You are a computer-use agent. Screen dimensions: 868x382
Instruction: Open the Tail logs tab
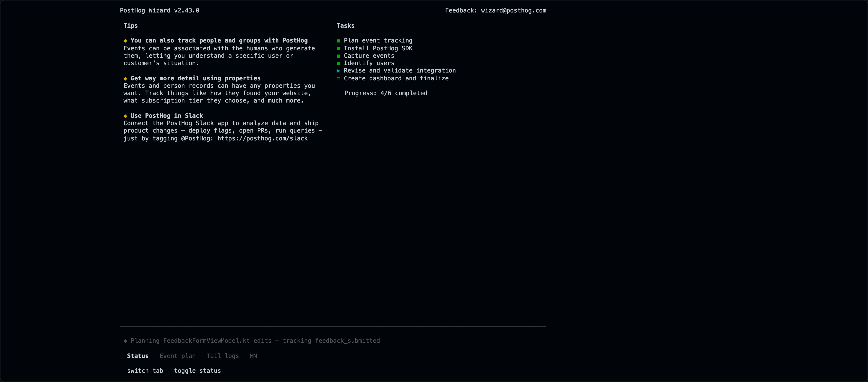click(222, 356)
